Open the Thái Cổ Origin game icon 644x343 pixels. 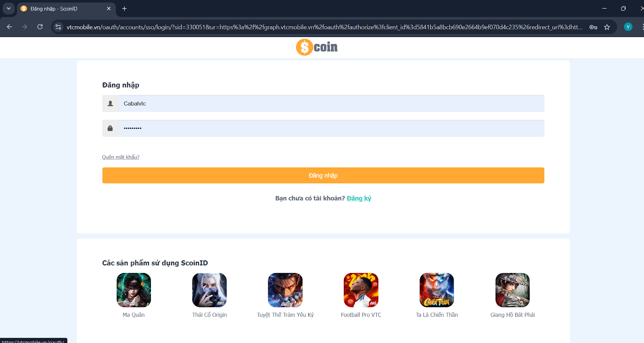click(209, 290)
